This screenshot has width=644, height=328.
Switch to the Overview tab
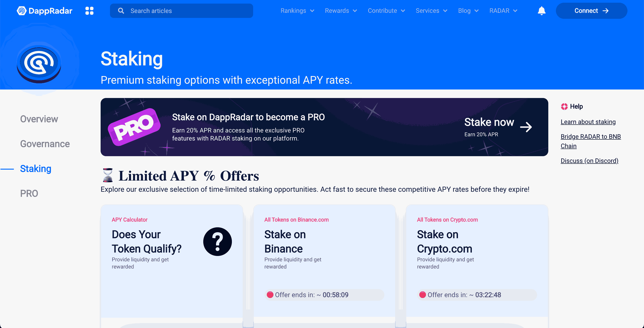pos(39,119)
